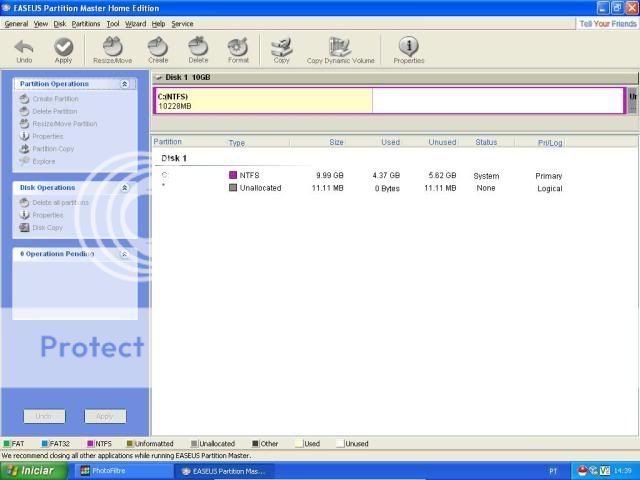Click the 4.37 GB used value
The width and height of the screenshot is (640, 480).
[386, 176]
